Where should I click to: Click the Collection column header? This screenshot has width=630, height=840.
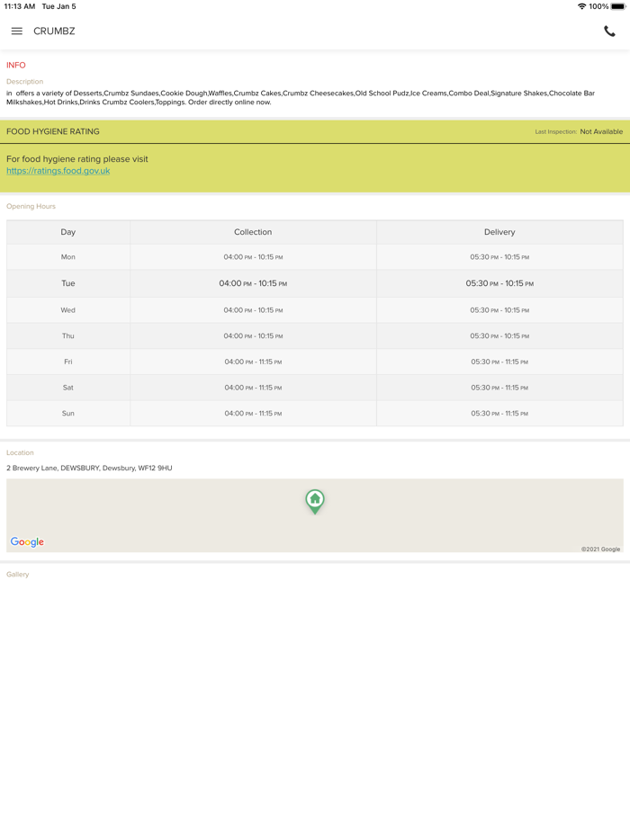coord(253,232)
